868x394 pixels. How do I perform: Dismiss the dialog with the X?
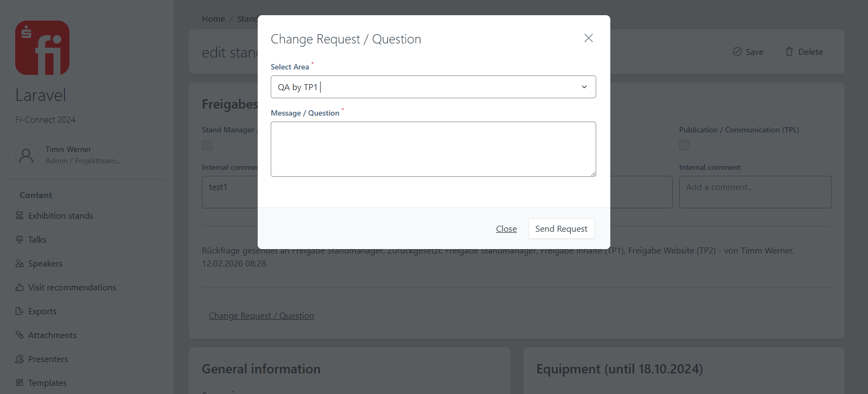(x=588, y=38)
